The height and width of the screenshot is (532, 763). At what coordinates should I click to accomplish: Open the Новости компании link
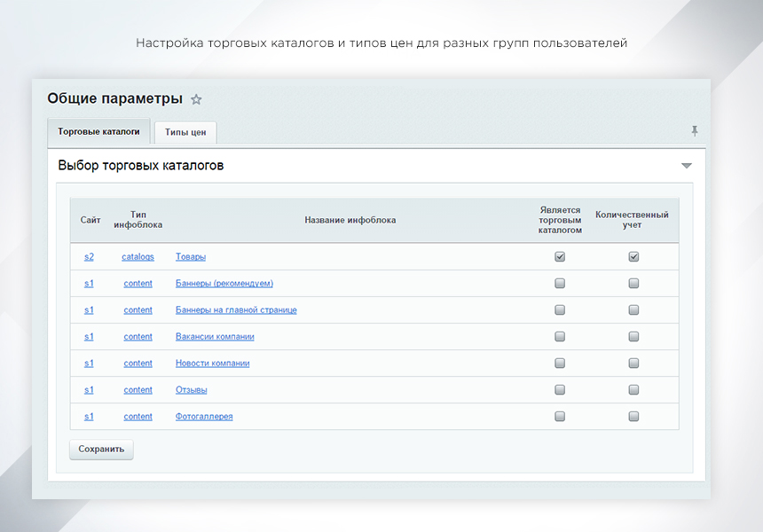[213, 363]
